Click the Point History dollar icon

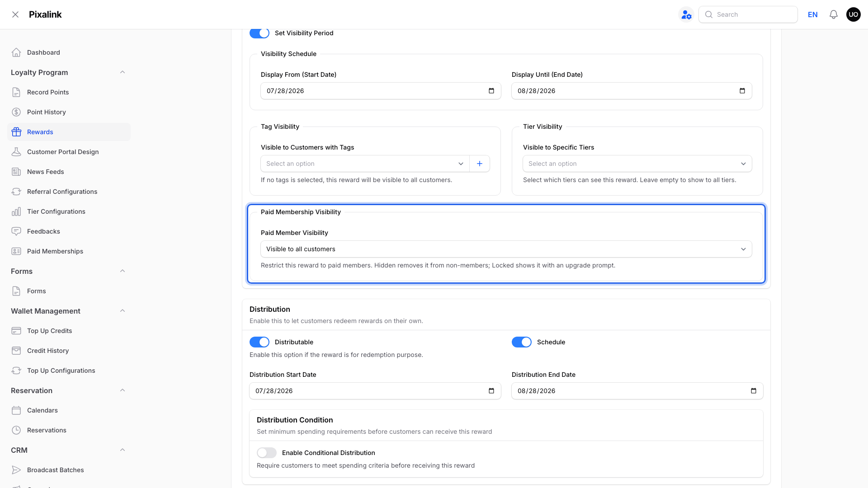tap(16, 112)
